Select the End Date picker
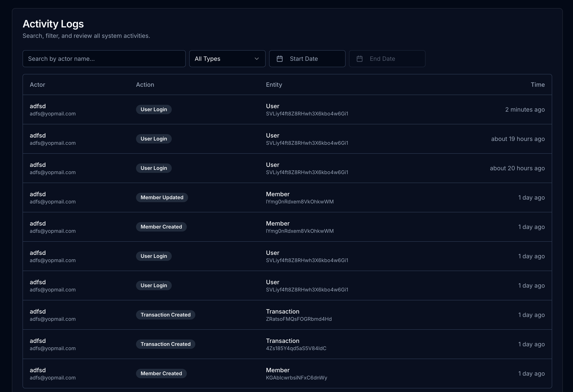Image resolution: width=573 pixels, height=392 pixels. click(387, 59)
